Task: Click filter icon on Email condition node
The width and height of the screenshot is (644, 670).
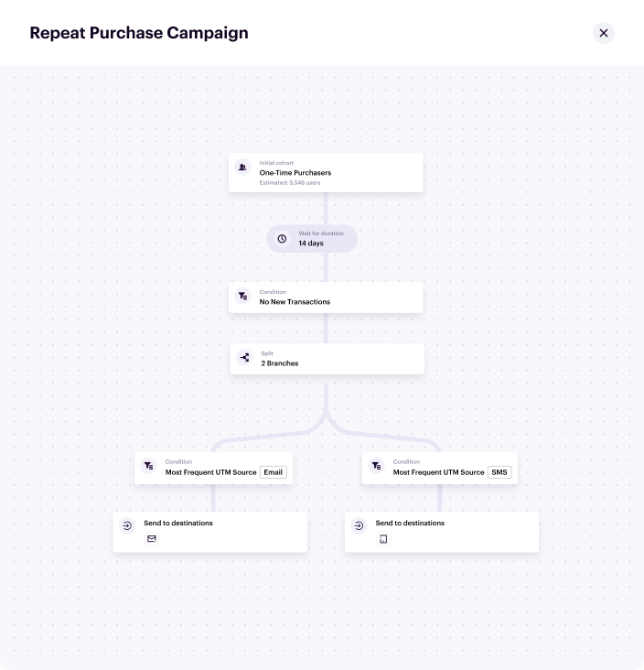Action: (x=149, y=467)
